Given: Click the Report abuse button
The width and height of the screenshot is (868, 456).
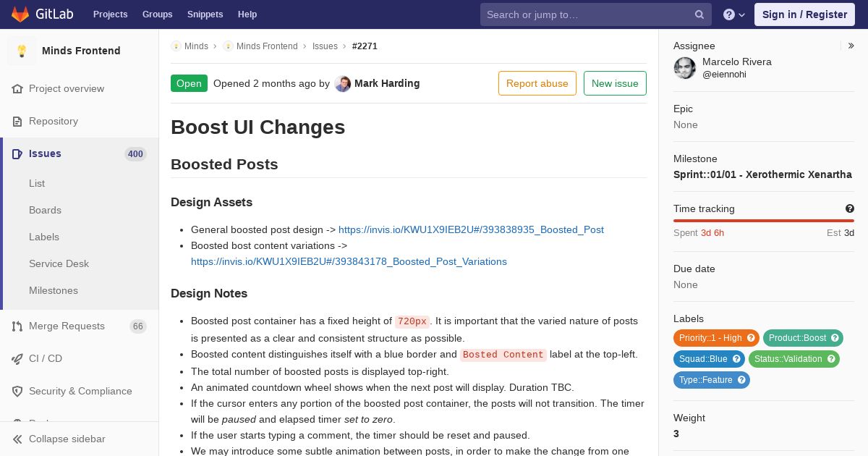Looking at the screenshot, I should [x=537, y=83].
